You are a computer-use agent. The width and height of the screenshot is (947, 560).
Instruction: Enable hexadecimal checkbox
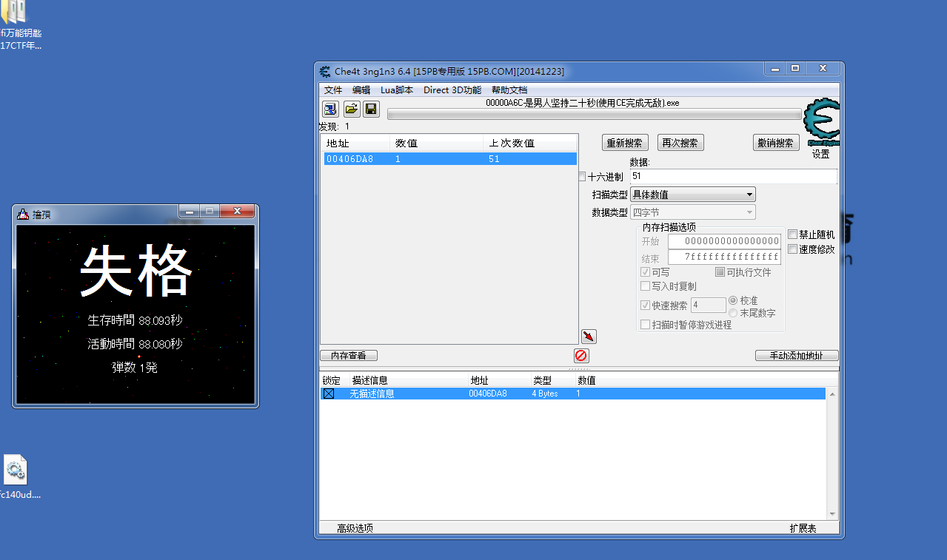point(582,177)
